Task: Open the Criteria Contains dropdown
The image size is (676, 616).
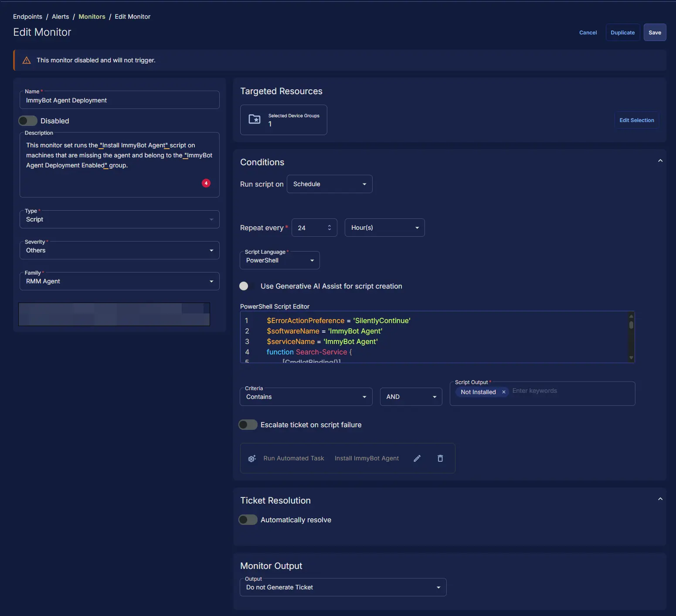Action: (x=306, y=397)
